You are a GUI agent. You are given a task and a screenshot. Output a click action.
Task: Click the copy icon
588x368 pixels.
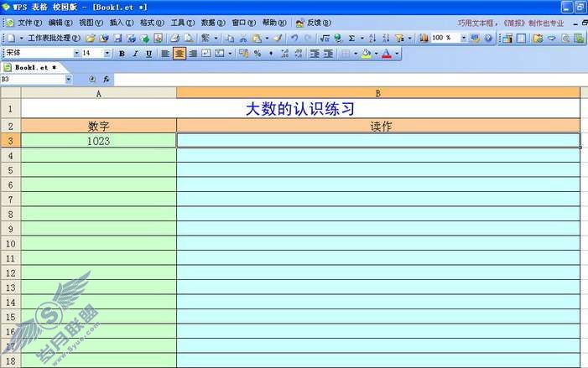[230, 38]
